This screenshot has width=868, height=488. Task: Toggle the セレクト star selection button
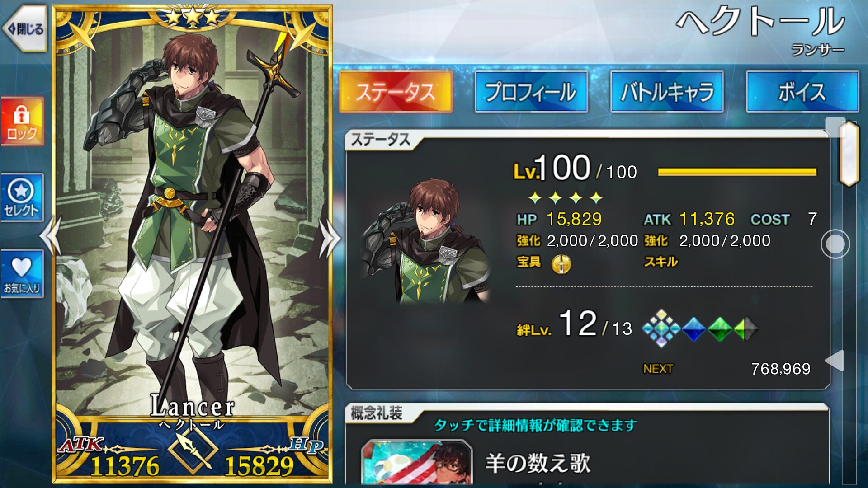(22, 197)
